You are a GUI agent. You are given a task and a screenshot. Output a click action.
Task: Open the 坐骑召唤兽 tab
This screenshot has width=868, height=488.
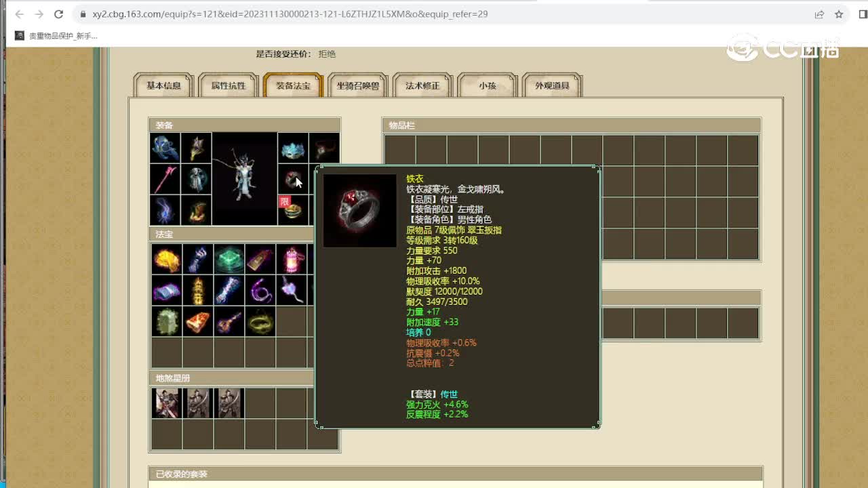(358, 85)
